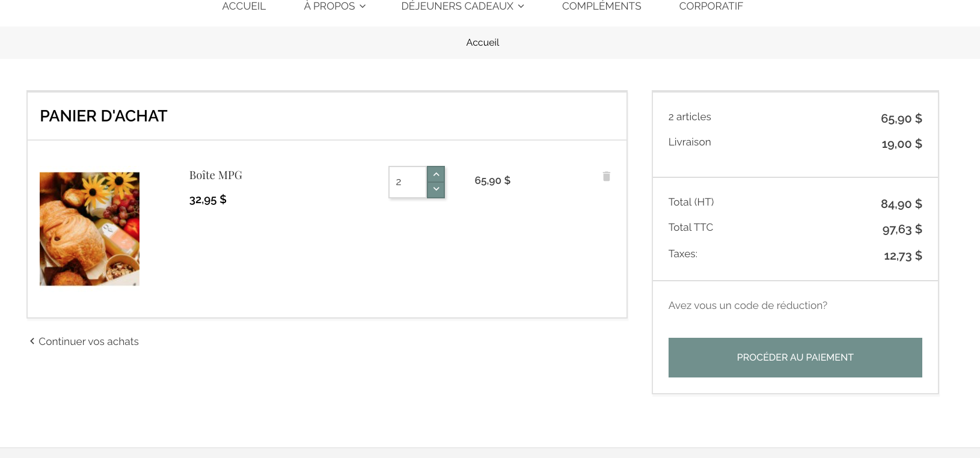
Task: Open the COMPLÉMENTS menu item
Action: tap(602, 6)
